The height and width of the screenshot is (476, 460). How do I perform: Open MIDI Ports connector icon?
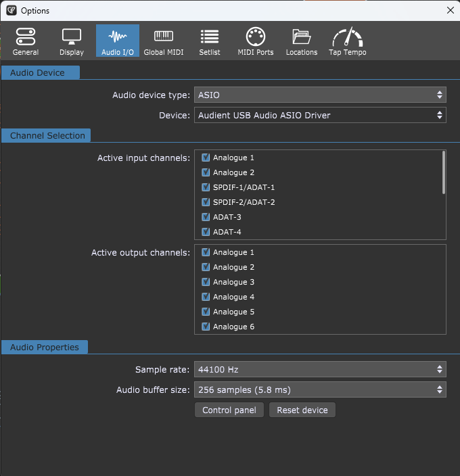(x=256, y=41)
